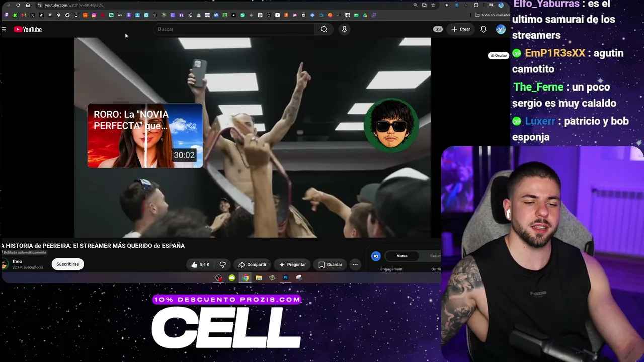The image size is (644, 362).
Task: Open the theo channel avatar
Action: [x=5, y=264]
